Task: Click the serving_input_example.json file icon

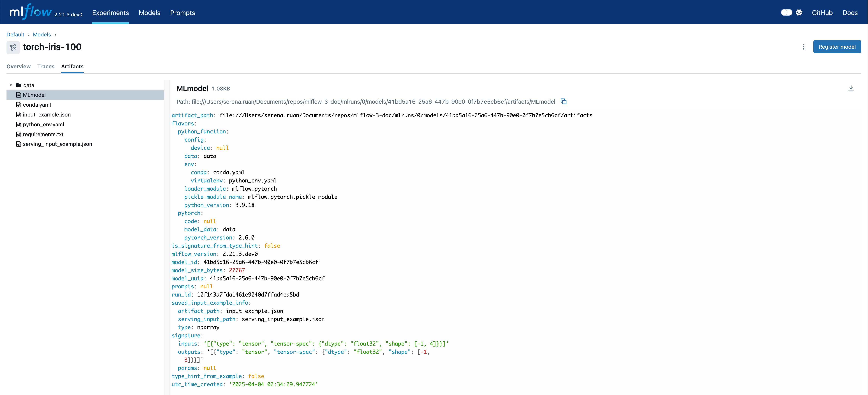Action: tap(19, 144)
